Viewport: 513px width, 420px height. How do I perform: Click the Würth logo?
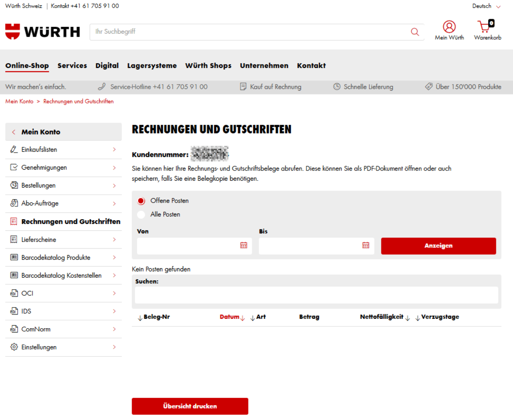click(43, 32)
